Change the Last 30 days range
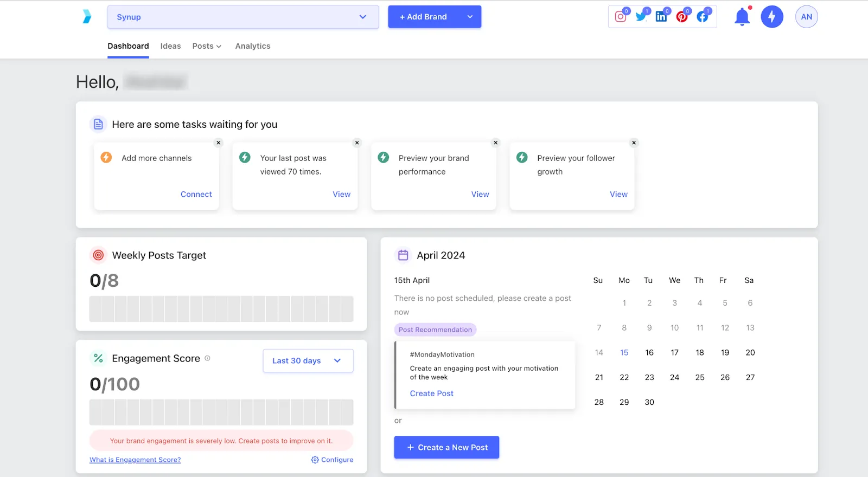The width and height of the screenshot is (868, 477). point(308,361)
